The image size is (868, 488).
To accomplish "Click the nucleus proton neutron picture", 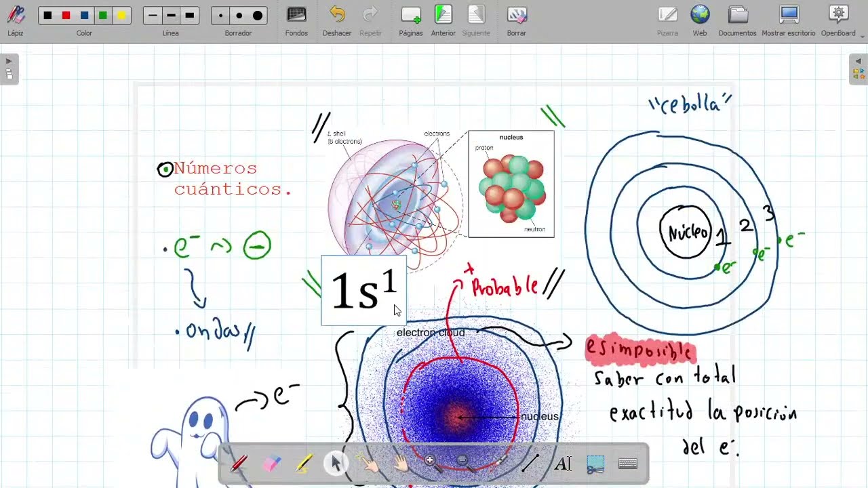I will 511,184.
